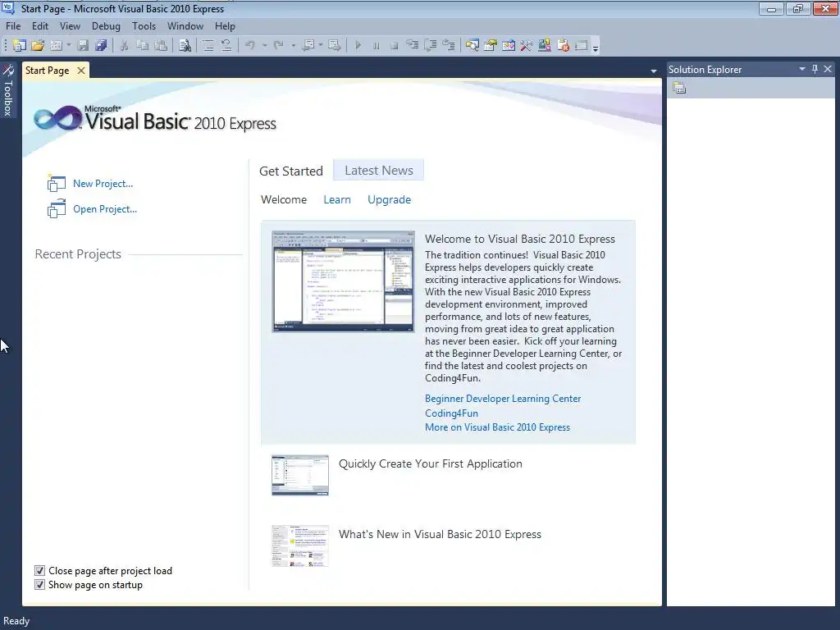Click the Find in Files binoculars icon
840x630 pixels.
tap(185, 46)
